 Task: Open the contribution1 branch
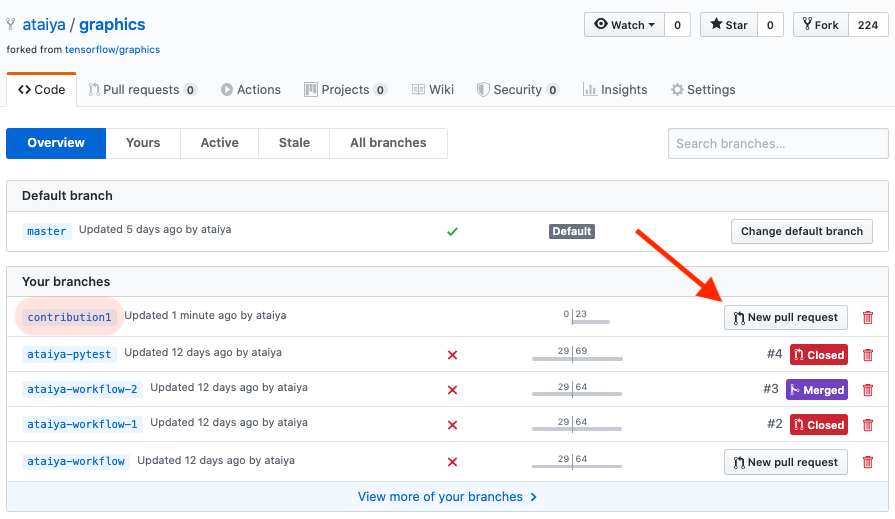69,317
